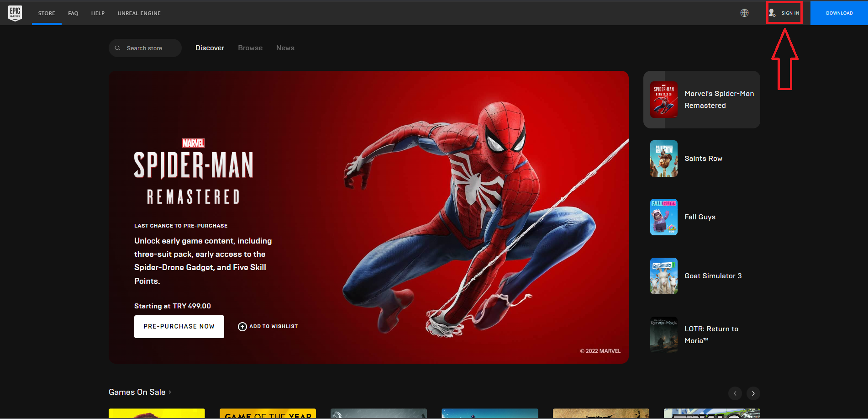Click the magnifier icon in search box
The width and height of the screenshot is (868, 419).
117,48
